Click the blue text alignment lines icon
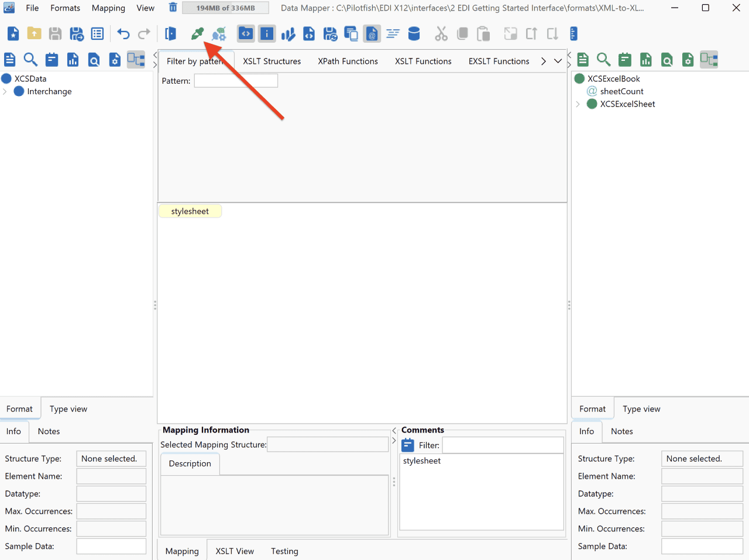The height and width of the screenshot is (560, 749). tap(393, 34)
